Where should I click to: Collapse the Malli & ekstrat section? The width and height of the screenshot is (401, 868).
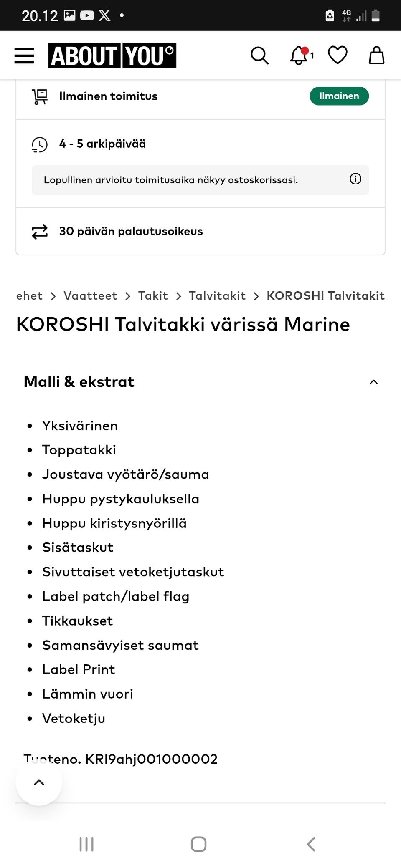point(374,381)
